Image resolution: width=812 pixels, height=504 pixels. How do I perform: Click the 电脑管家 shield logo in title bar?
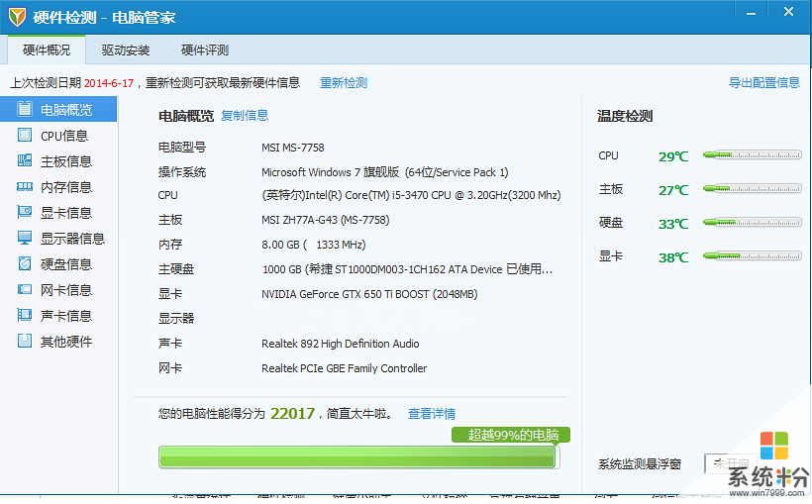17,17
